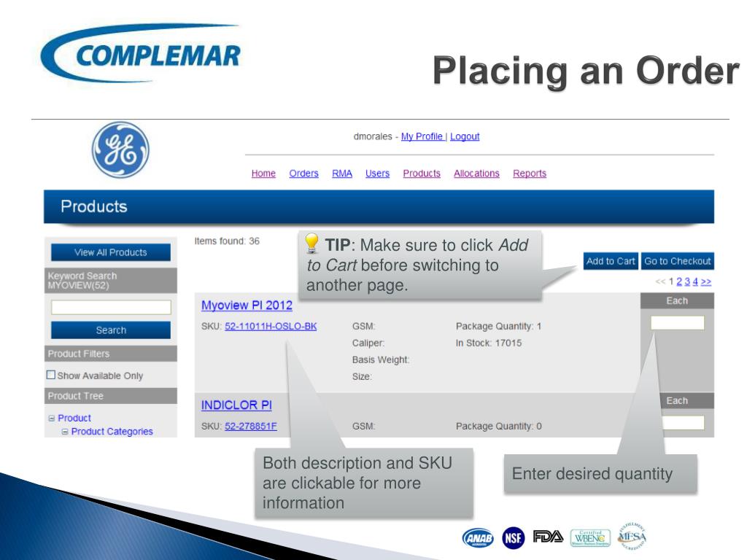Viewport: 747px width, 560px height.
Task: Select Product Categories in the tree
Action: (x=112, y=432)
